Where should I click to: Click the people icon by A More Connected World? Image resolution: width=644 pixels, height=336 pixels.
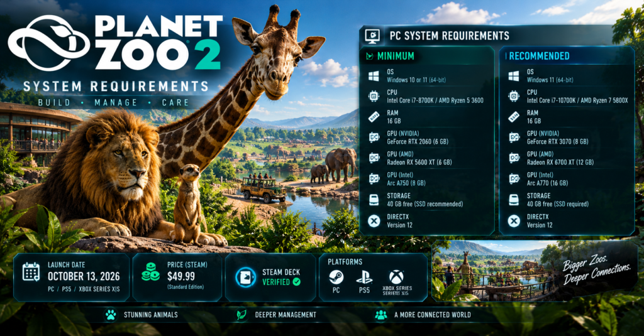(x=381, y=315)
